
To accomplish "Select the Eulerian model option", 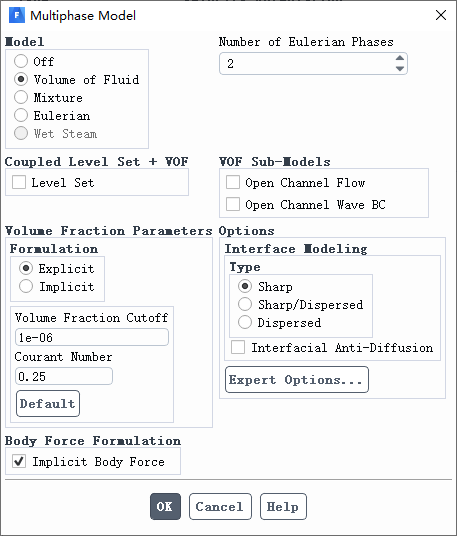I will click(21, 115).
